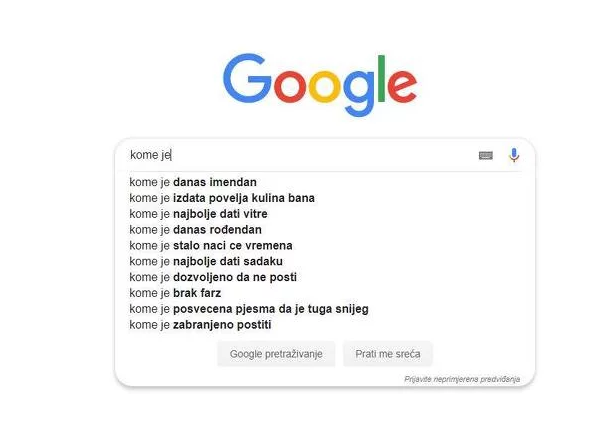Viewport: 614px width, 442px height.
Task: Click the search box containing 'kome je'
Action: (x=300, y=155)
